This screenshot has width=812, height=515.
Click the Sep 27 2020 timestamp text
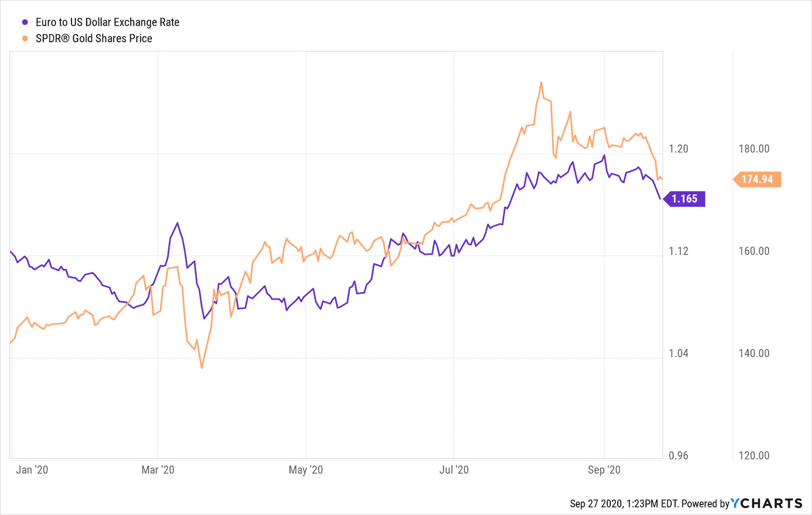pos(623,503)
